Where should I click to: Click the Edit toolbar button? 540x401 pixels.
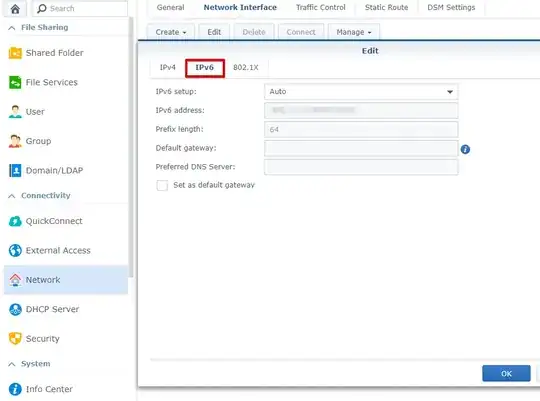(214, 32)
